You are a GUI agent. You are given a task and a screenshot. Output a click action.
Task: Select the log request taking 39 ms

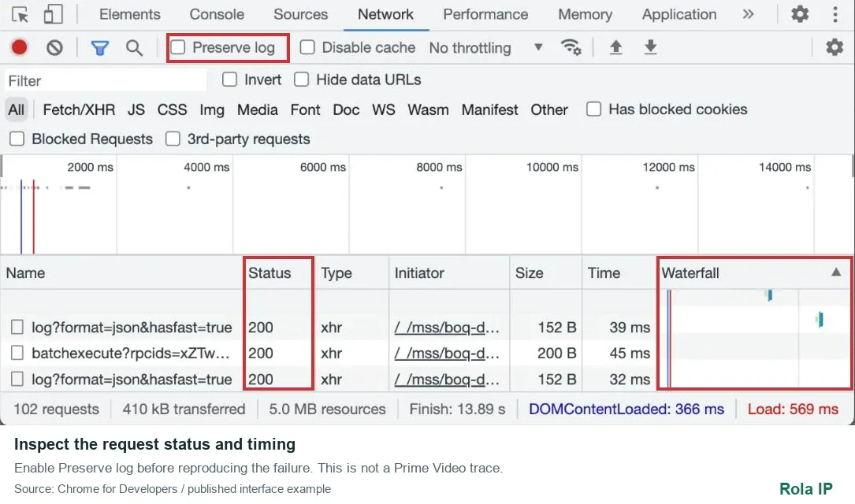pos(132,328)
